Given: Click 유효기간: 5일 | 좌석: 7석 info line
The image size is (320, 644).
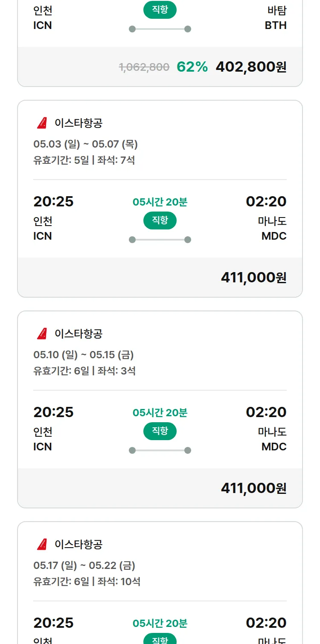Looking at the screenshot, I should [84, 160].
